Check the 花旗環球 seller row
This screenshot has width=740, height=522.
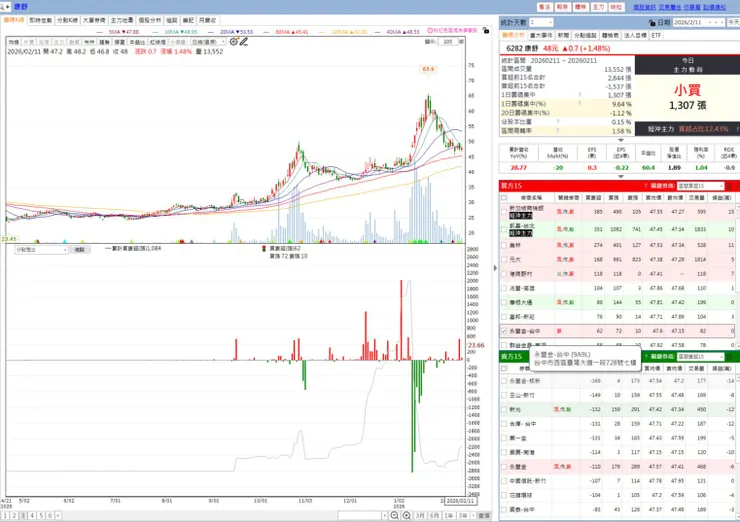coord(504,496)
